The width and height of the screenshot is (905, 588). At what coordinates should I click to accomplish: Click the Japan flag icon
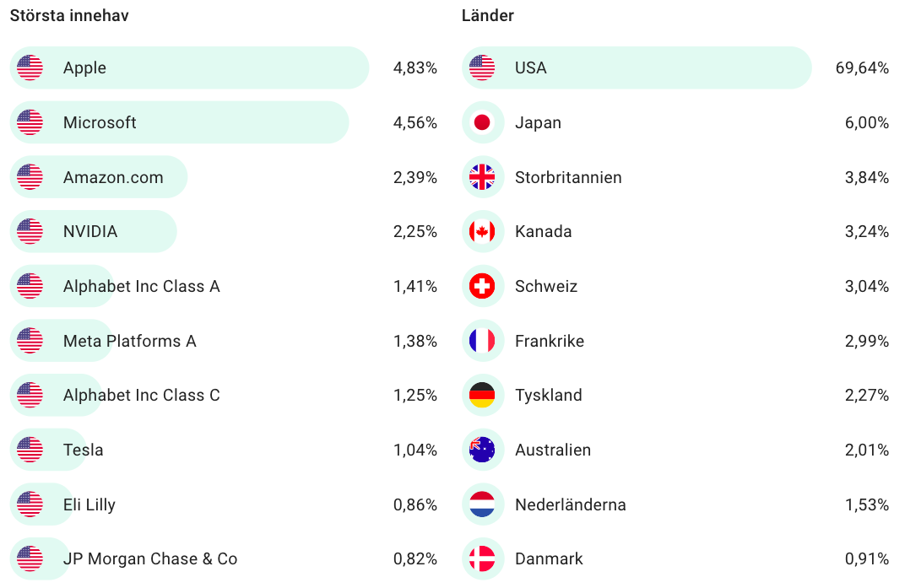pyautogui.click(x=482, y=122)
